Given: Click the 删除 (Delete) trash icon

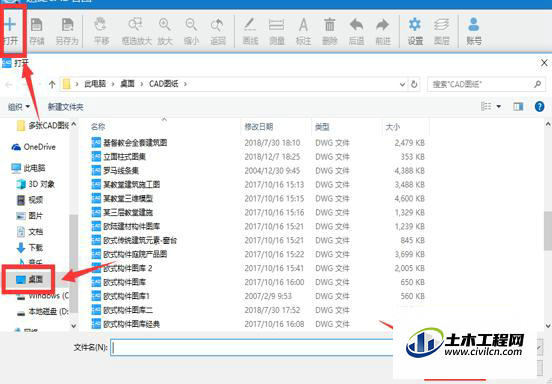Looking at the screenshot, I should pos(330,31).
